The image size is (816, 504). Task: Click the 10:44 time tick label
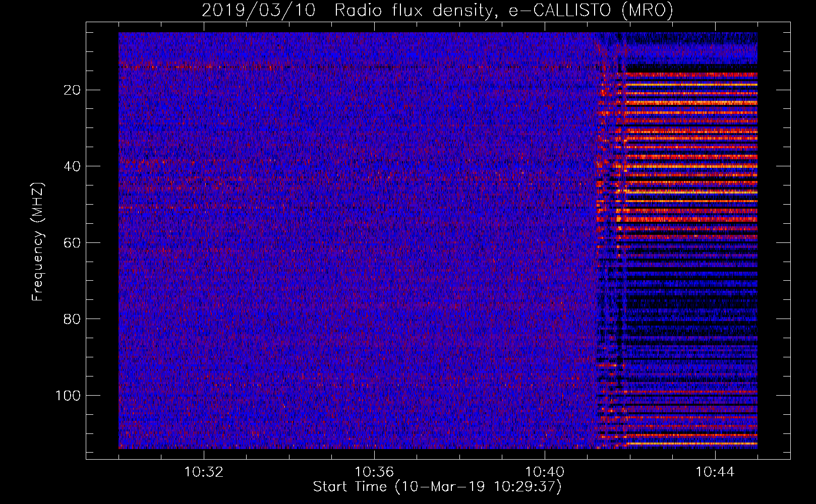(715, 472)
